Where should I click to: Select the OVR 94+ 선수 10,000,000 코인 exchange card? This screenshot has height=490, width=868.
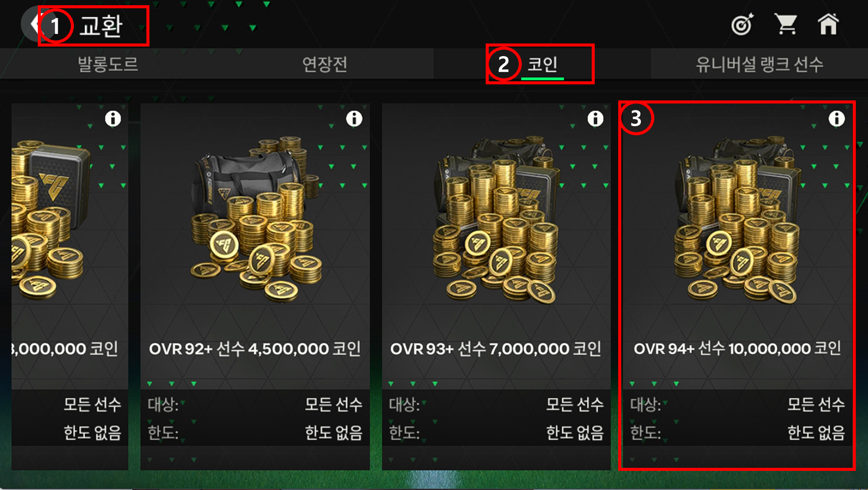tap(737, 287)
